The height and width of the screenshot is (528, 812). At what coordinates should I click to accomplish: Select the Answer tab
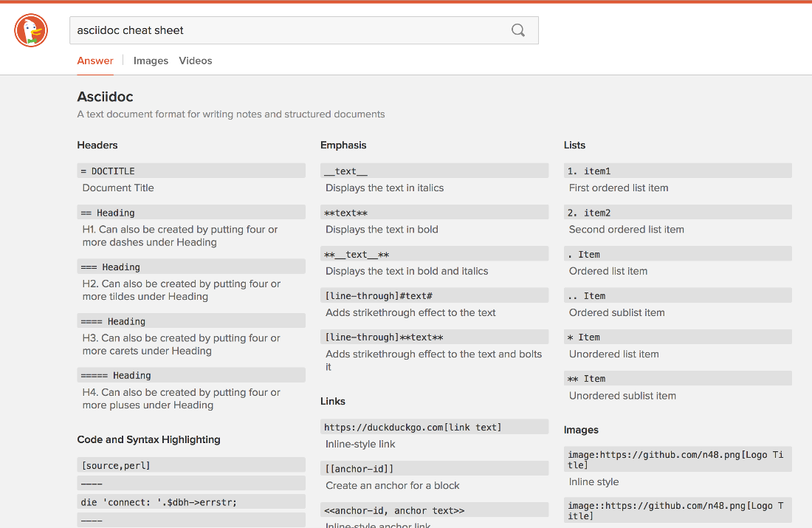[x=95, y=61]
